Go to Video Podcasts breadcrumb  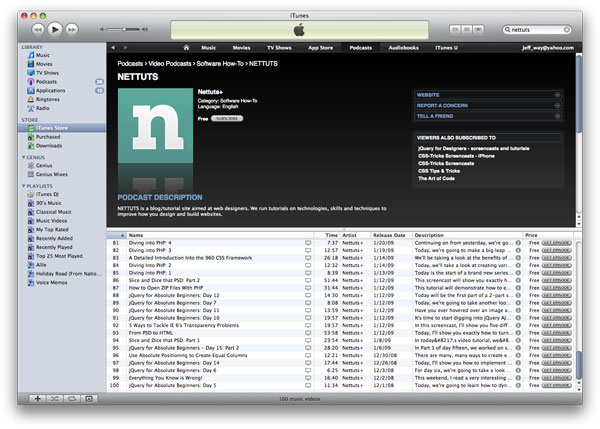pos(170,64)
